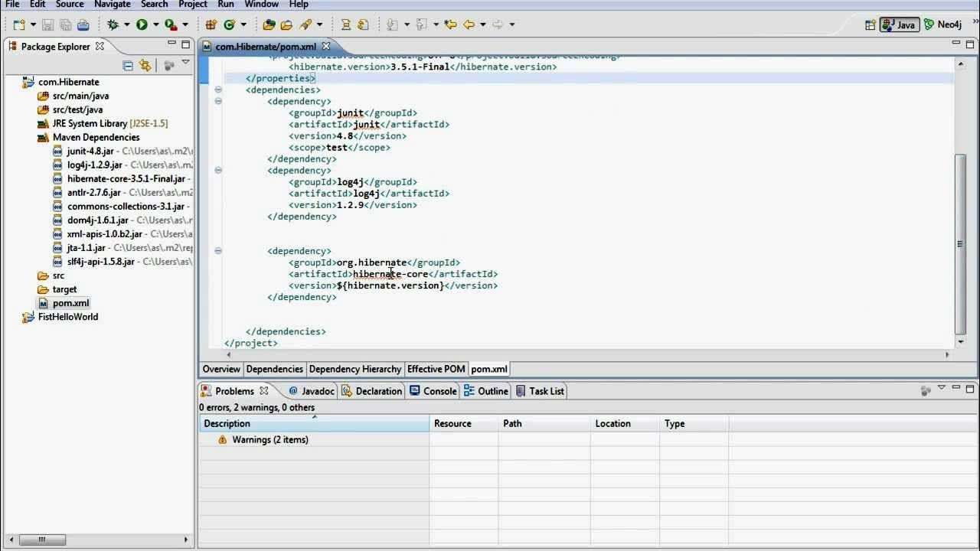Open the File menu

(x=12, y=5)
